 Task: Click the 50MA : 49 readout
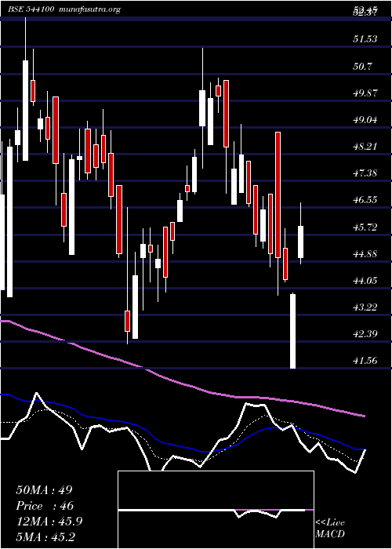(44, 490)
